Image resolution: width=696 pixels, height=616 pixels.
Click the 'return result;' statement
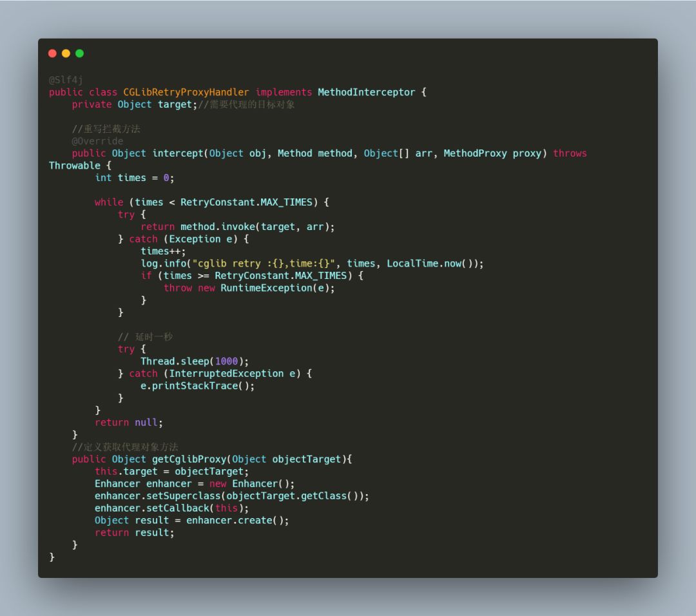[x=135, y=533]
